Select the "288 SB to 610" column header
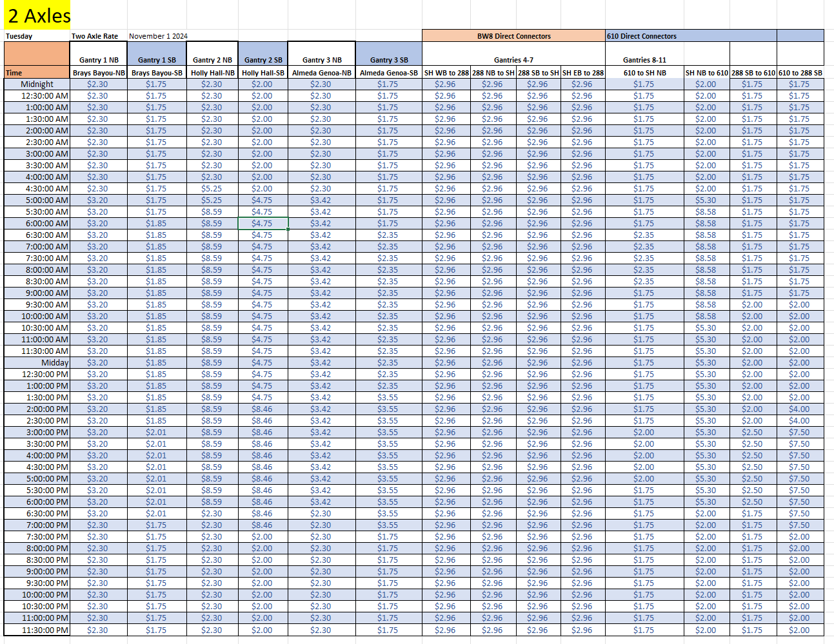 (x=753, y=73)
